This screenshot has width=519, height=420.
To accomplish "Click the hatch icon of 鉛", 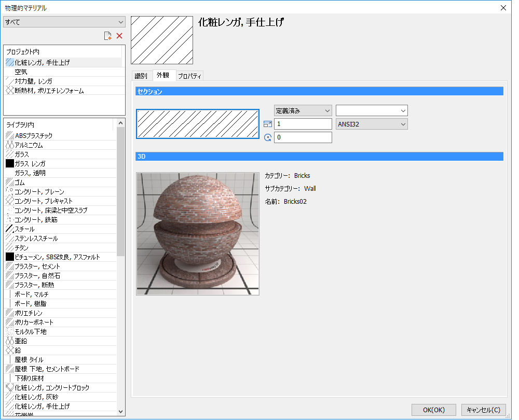I will point(9,350).
